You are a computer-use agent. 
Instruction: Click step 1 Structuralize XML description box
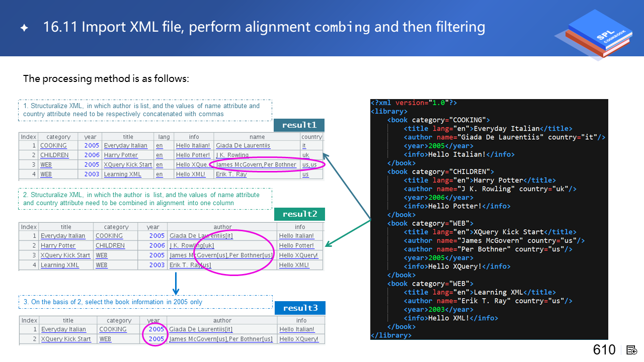point(145,110)
